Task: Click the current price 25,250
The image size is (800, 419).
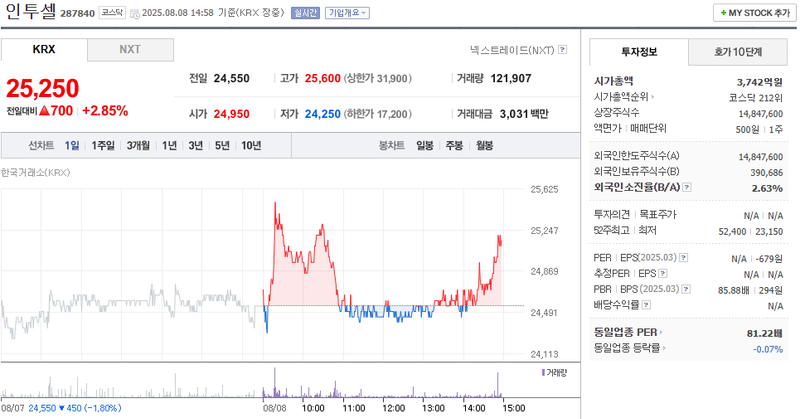Action: (42, 88)
